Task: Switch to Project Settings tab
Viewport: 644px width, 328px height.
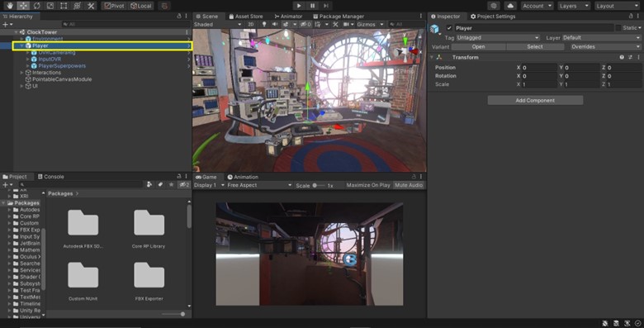Action: click(x=492, y=16)
